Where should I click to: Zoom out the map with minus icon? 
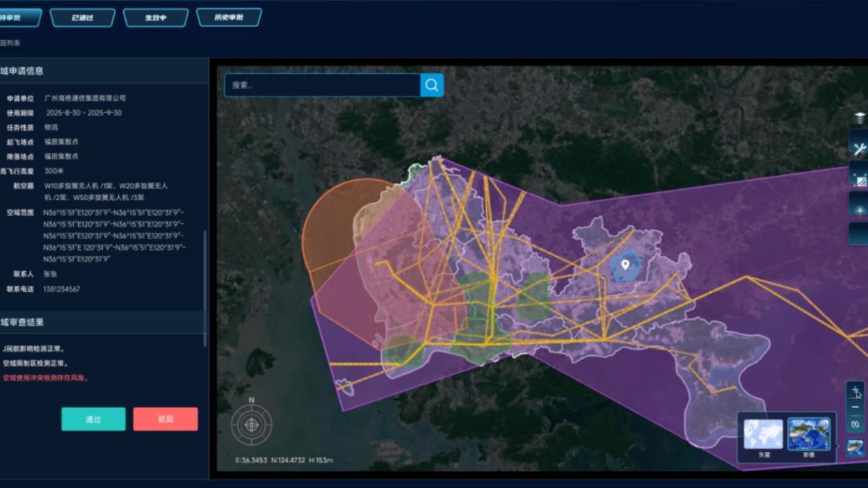[855, 407]
